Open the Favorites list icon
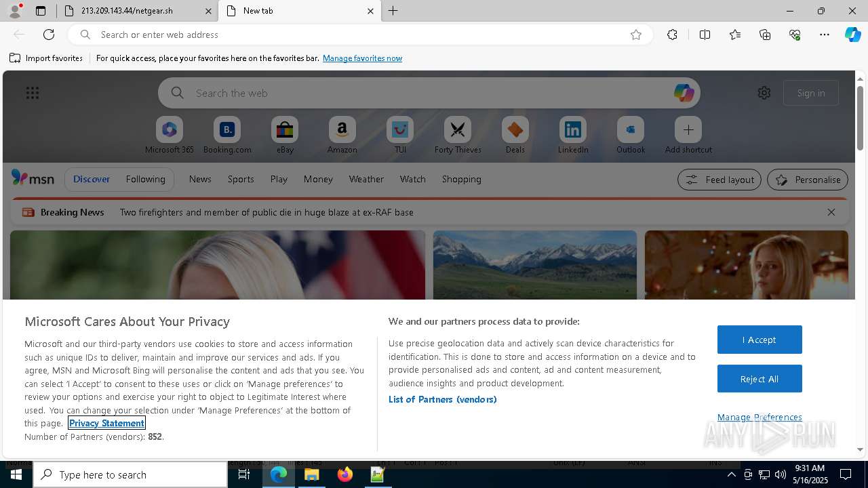This screenshot has width=868, height=488. click(x=735, y=35)
